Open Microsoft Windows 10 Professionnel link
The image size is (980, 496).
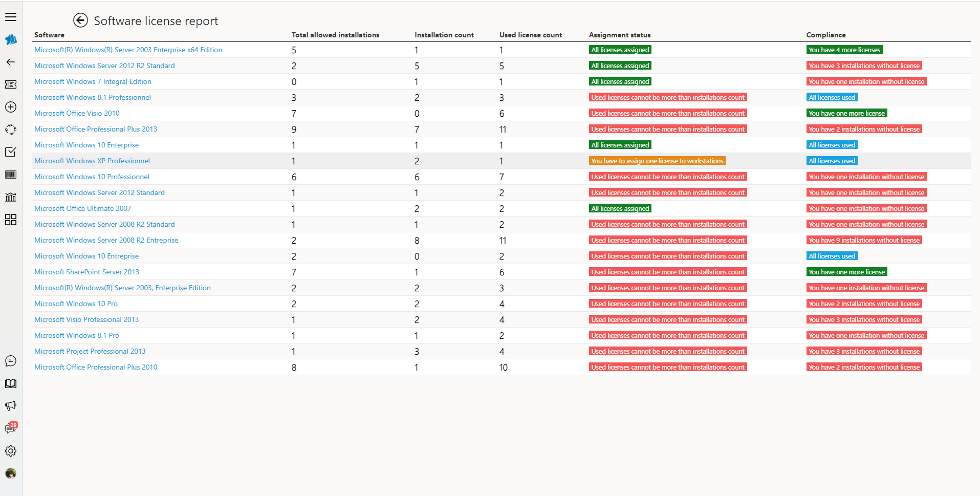tap(92, 177)
